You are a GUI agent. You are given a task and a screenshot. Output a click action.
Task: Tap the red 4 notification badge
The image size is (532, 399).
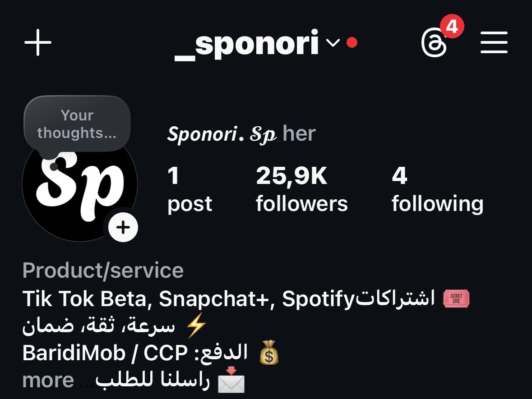452,26
